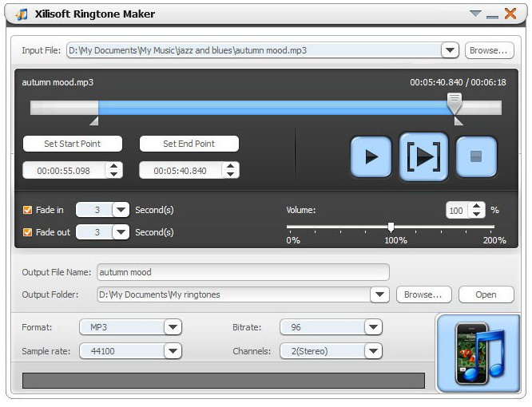Click the end time field 00:05:40.840
The width and height of the screenshot is (532, 407).
tap(181, 171)
